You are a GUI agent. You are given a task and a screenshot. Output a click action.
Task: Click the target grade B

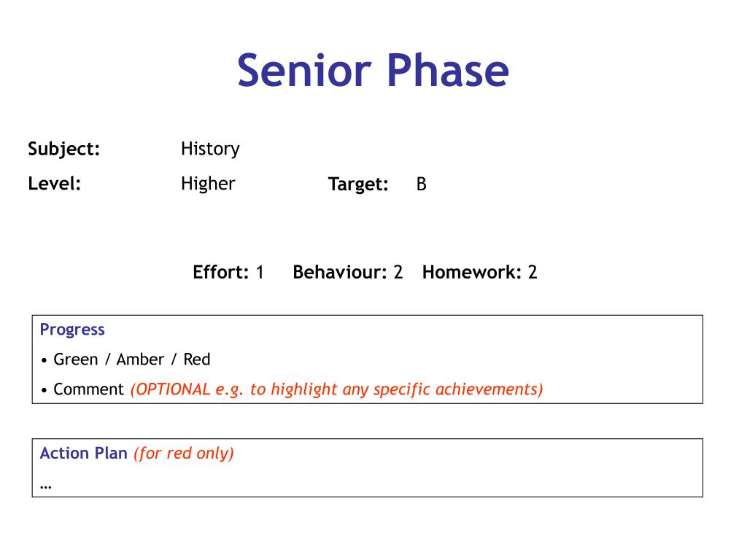(x=421, y=184)
